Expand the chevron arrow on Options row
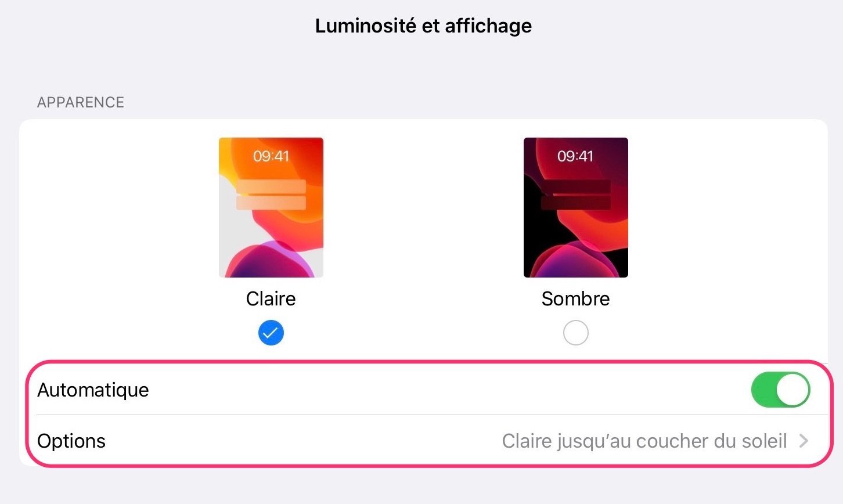 [804, 441]
